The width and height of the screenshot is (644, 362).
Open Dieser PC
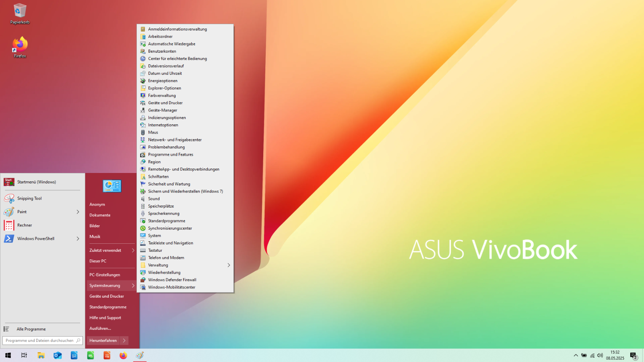tap(111, 261)
